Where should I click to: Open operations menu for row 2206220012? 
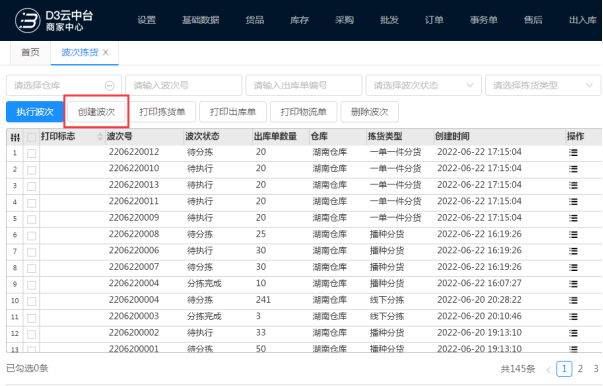(x=573, y=153)
